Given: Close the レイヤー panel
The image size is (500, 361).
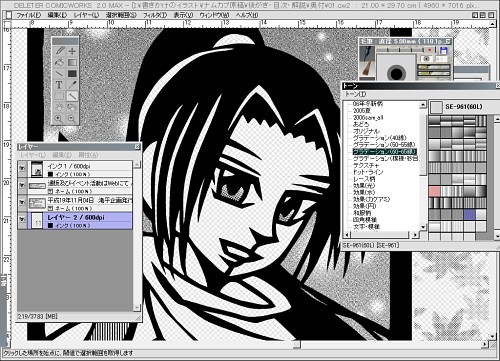Looking at the screenshot, I should tap(137, 147).
